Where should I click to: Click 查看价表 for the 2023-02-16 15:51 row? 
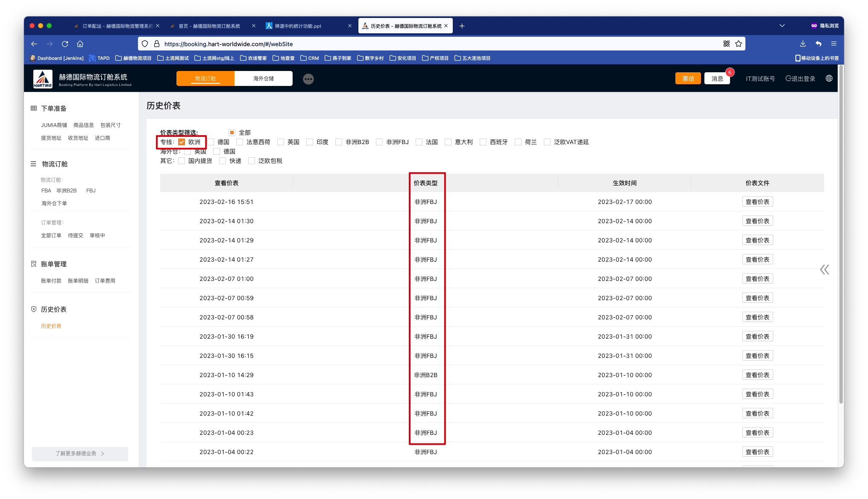click(x=757, y=202)
